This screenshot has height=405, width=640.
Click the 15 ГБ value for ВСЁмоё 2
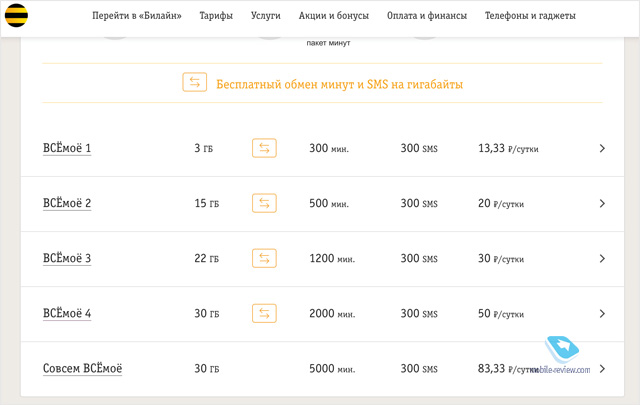pyautogui.click(x=207, y=203)
